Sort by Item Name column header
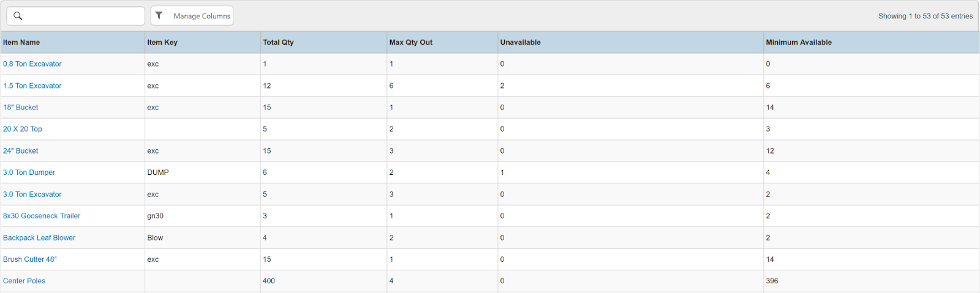The height and width of the screenshot is (293, 980). 21,42
